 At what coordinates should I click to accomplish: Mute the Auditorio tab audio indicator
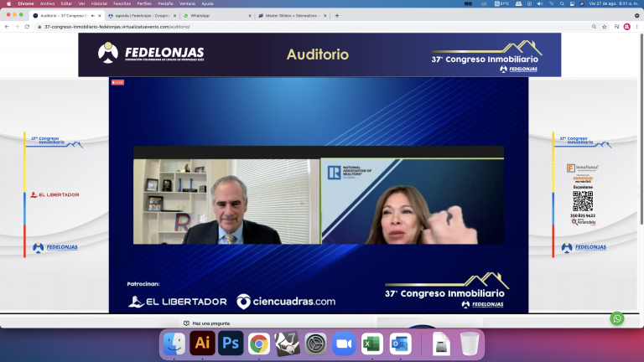click(x=93, y=16)
